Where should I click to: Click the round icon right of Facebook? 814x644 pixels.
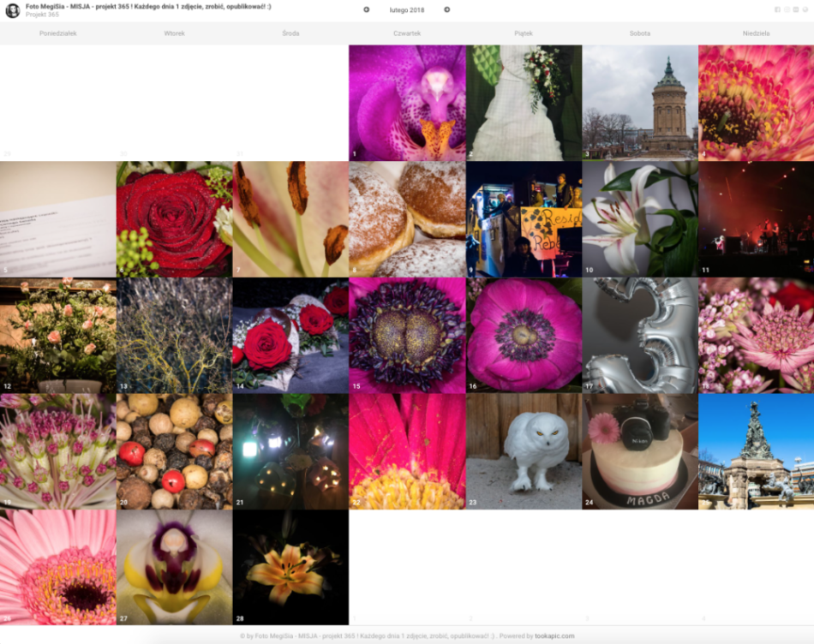pyautogui.click(x=786, y=9)
